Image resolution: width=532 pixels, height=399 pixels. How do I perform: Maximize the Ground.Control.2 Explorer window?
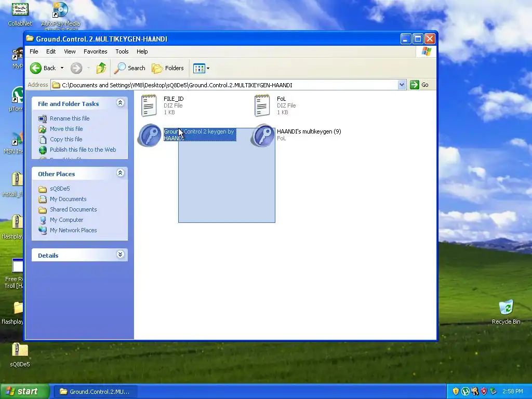(418, 39)
